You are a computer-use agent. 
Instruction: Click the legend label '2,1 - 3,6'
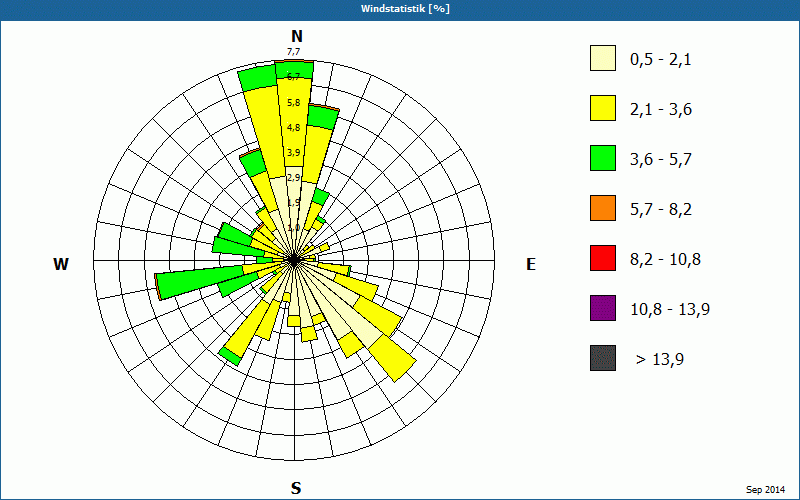(x=661, y=110)
